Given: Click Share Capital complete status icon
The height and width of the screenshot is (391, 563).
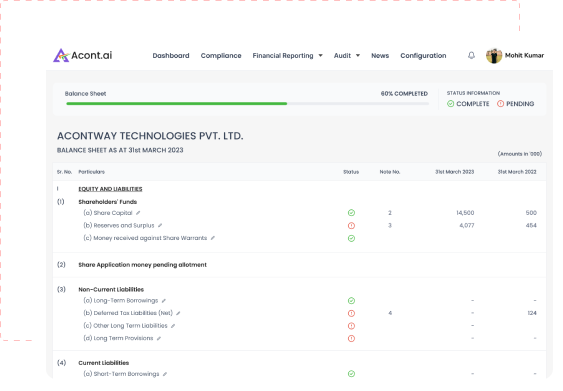Looking at the screenshot, I should 352,213.
